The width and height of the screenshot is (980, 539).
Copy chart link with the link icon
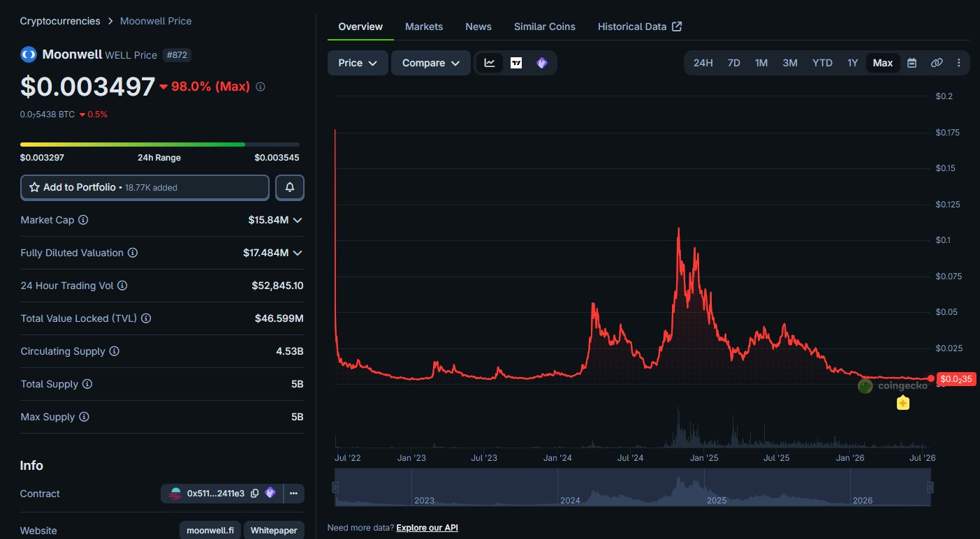[937, 63]
